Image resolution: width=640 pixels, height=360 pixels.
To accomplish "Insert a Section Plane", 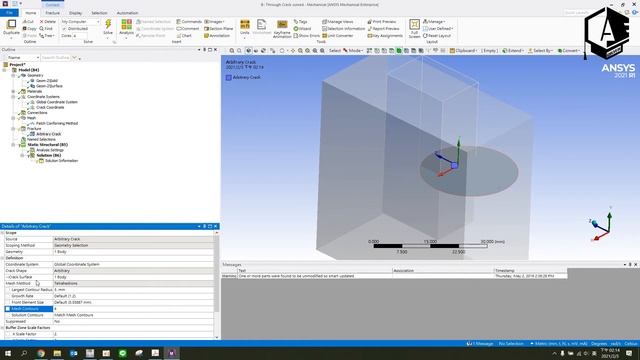I will point(219,29).
